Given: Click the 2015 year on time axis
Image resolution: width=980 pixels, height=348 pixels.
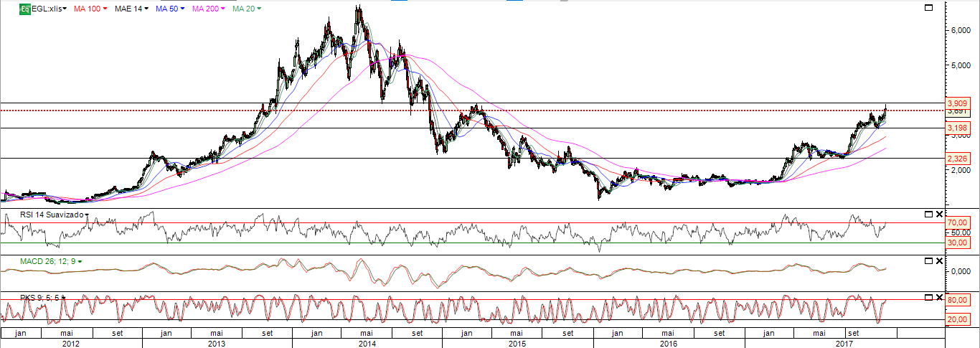Looking at the screenshot, I should pos(517,343).
